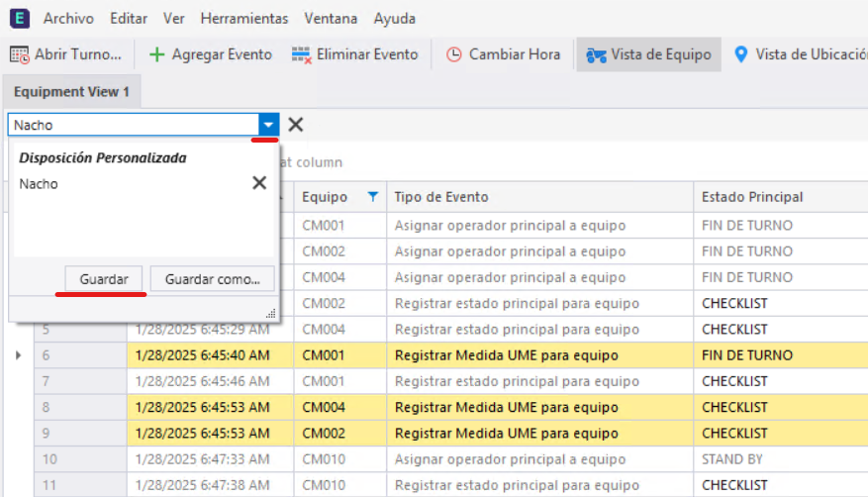The height and width of the screenshot is (497, 868).
Task: Clear layout selection with X beside combo box
Action: 295,125
